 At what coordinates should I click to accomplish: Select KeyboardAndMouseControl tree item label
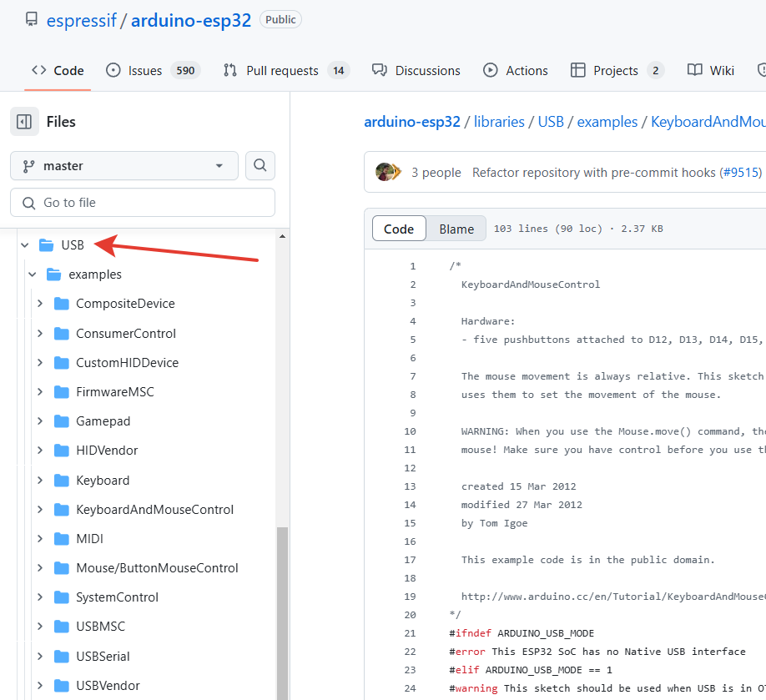(155, 510)
